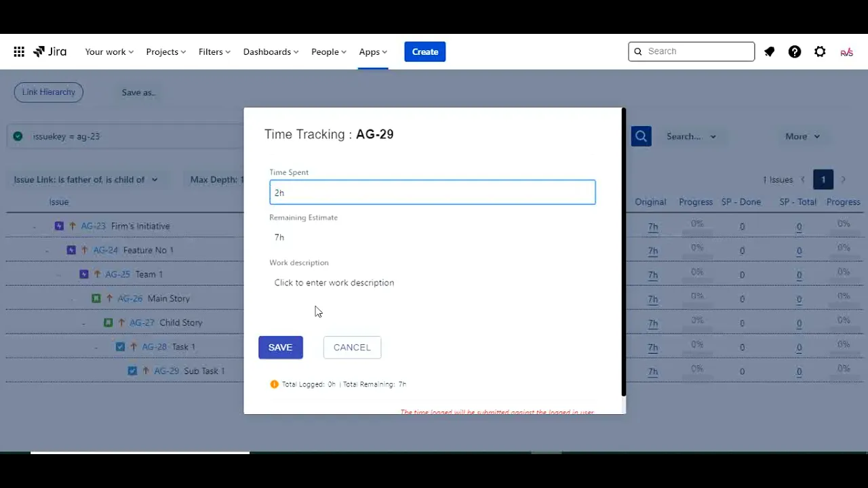Screen dimensions: 868x488
Task: Click the blue search magnifier button
Action: [641, 136]
